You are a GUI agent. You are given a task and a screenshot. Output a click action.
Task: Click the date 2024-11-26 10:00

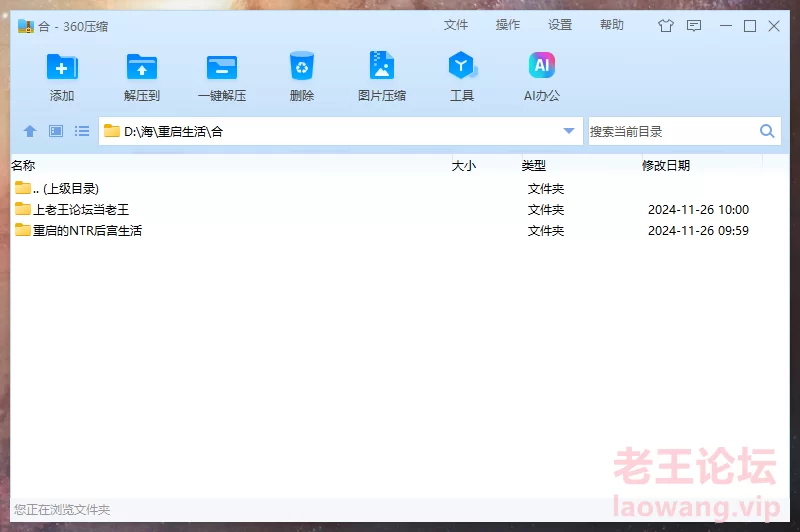698,210
